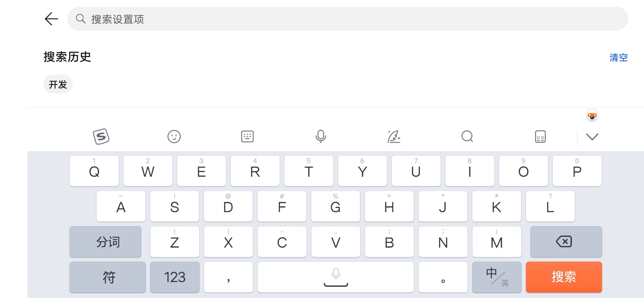Open the keyboard layout switcher icon
Image resolution: width=644 pixels, height=298 pixels.
(x=248, y=137)
